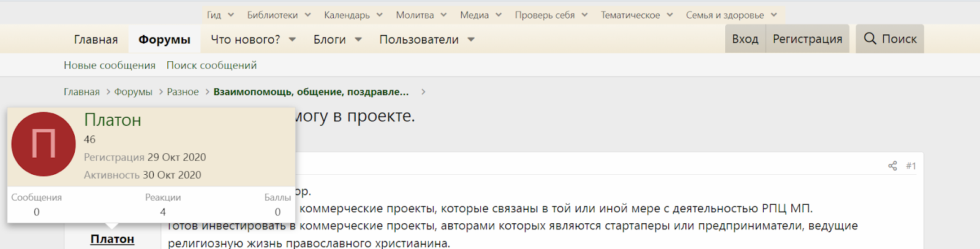This screenshot has width=980, height=249.
Task: Open the Пользователи navigation tab
Action: click(x=419, y=39)
